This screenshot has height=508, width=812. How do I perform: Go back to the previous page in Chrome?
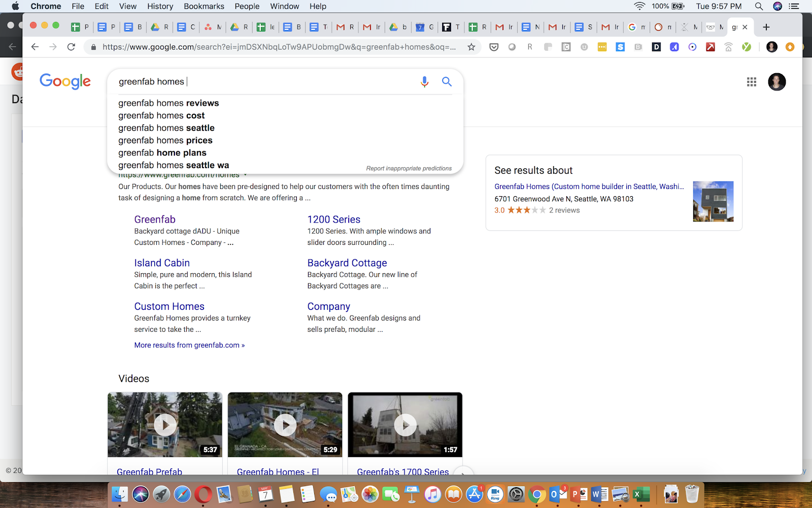(35, 47)
